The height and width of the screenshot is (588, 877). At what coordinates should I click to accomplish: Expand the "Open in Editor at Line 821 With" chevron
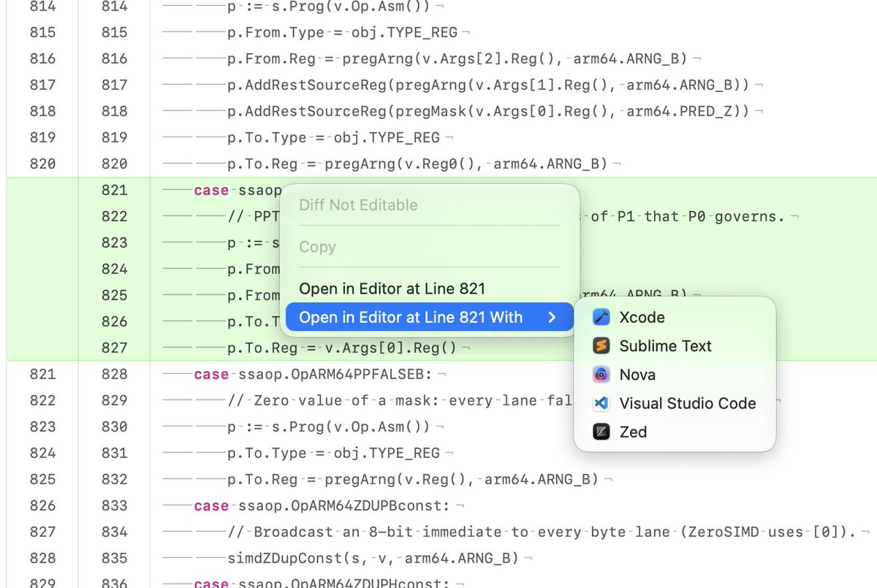tap(553, 317)
